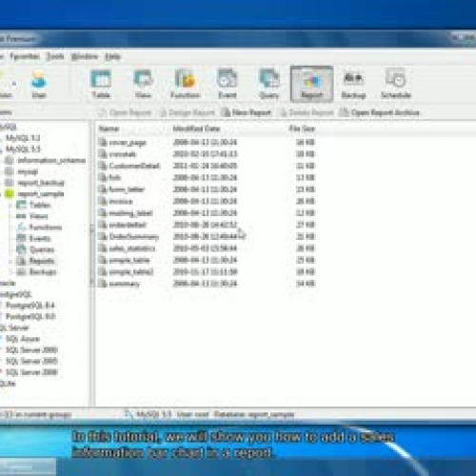Viewport: 476px width, 476px height.
Task: Open the Window menu
Action: coord(85,57)
